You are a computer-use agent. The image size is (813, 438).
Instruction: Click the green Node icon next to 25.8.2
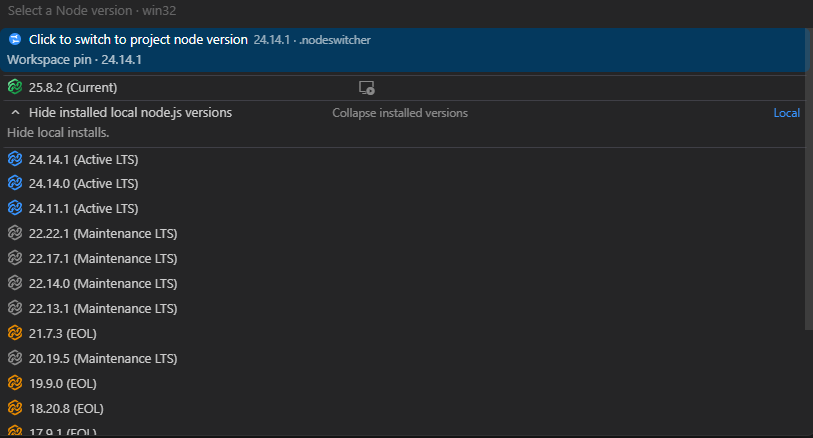[x=15, y=87]
